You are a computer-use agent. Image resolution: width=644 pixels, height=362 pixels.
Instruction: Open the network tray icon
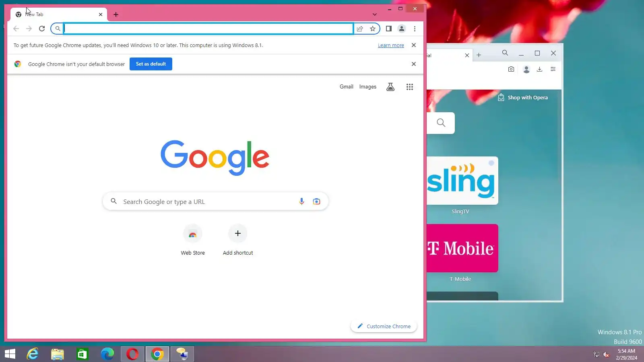click(x=597, y=354)
